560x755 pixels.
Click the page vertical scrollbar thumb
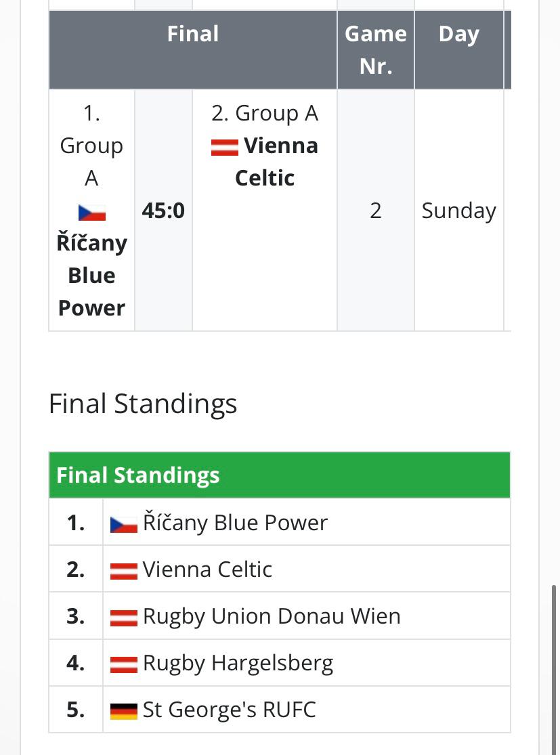(x=554, y=670)
